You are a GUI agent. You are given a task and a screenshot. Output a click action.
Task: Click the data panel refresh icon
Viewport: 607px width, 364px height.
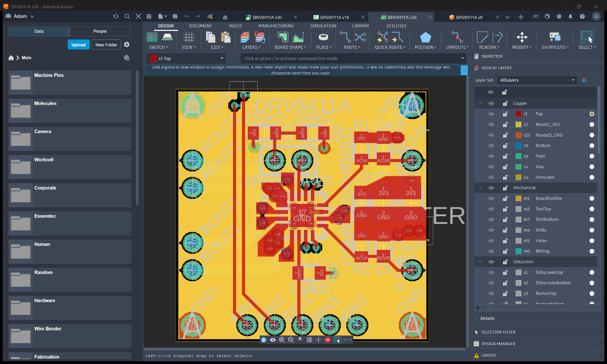click(x=115, y=16)
